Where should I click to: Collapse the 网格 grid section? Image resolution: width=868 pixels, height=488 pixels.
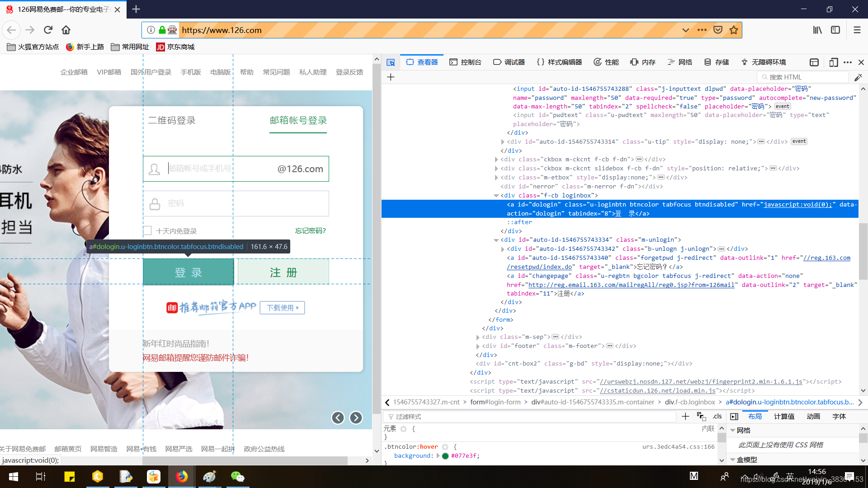pyautogui.click(x=732, y=430)
